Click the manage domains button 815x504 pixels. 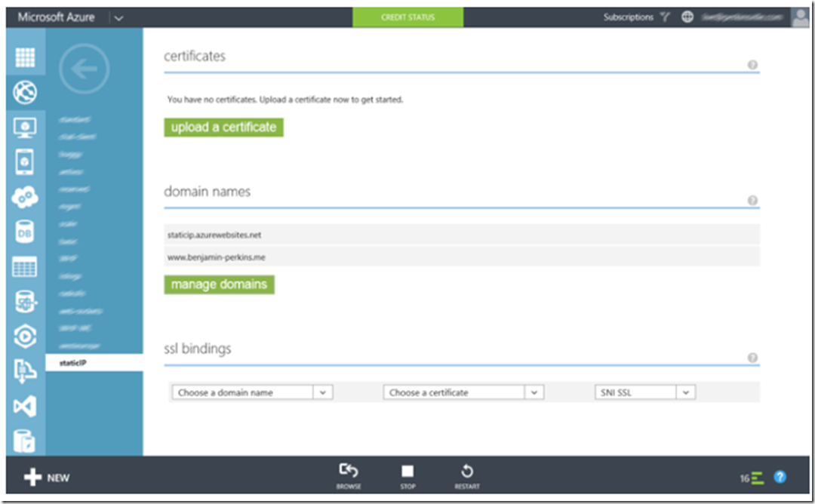pyautogui.click(x=220, y=284)
